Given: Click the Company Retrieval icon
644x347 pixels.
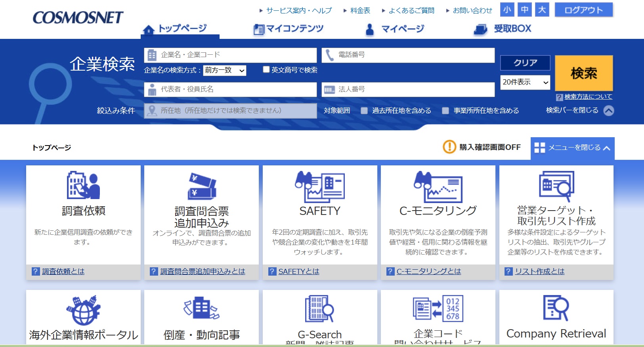Looking at the screenshot, I should tap(556, 308).
